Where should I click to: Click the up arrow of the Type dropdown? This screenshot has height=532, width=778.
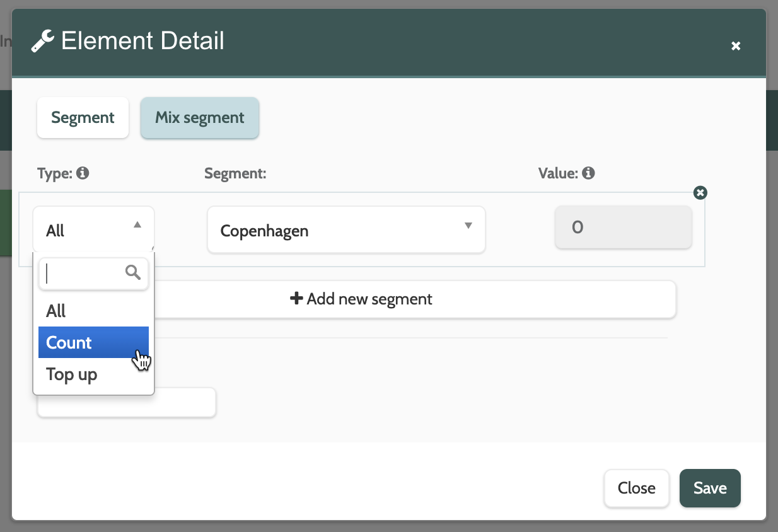tap(137, 225)
